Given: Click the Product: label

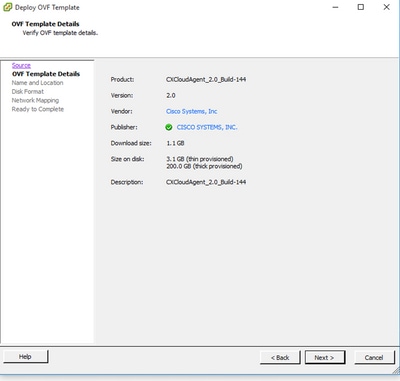Looking at the screenshot, I should (x=122, y=80).
